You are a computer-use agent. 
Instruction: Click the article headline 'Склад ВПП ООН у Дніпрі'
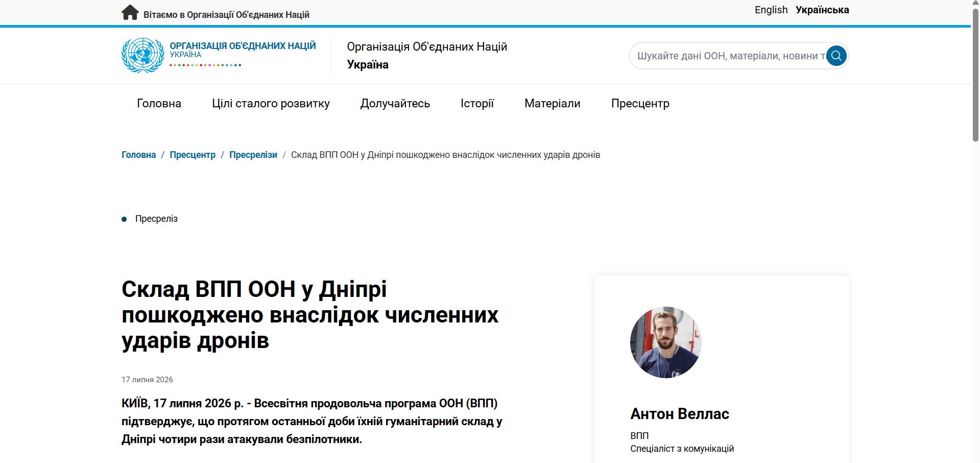tap(310, 315)
